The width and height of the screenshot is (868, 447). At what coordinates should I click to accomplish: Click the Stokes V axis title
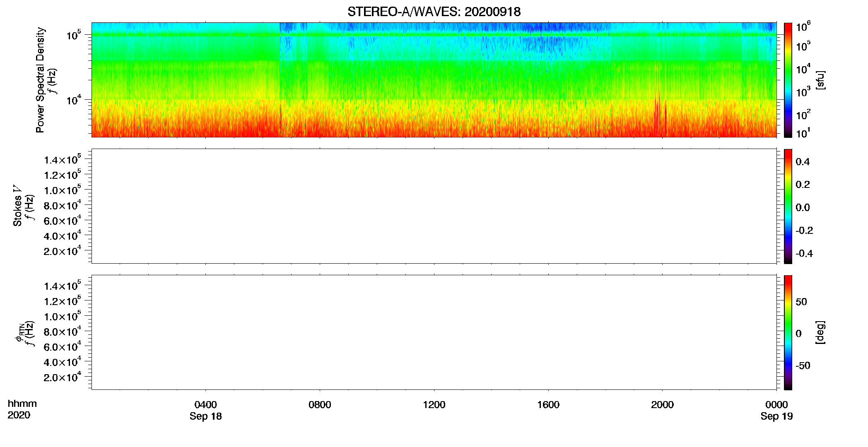tap(17, 206)
